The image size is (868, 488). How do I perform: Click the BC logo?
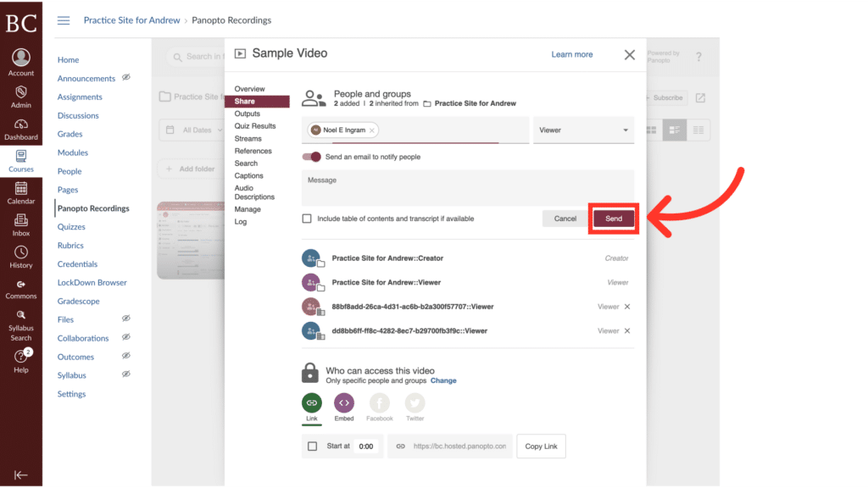[x=21, y=23]
